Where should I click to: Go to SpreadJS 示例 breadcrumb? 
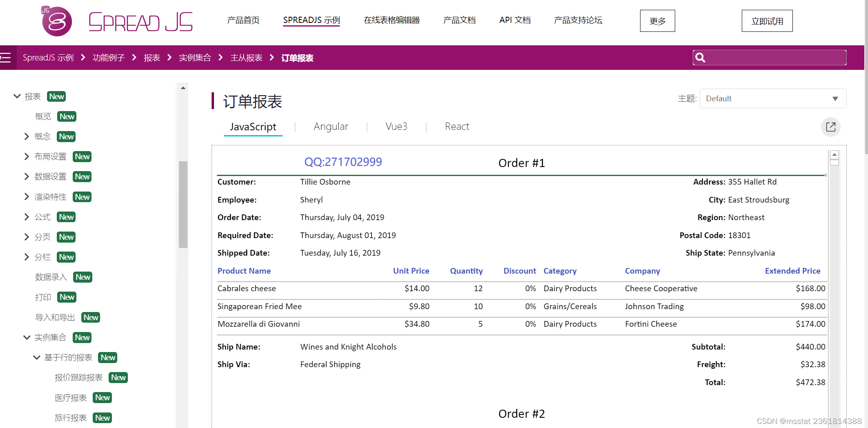coord(48,58)
